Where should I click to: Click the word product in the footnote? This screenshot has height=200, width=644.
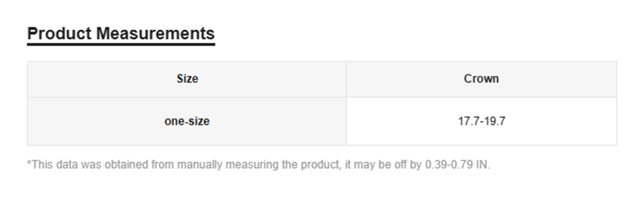tap(321, 165)
